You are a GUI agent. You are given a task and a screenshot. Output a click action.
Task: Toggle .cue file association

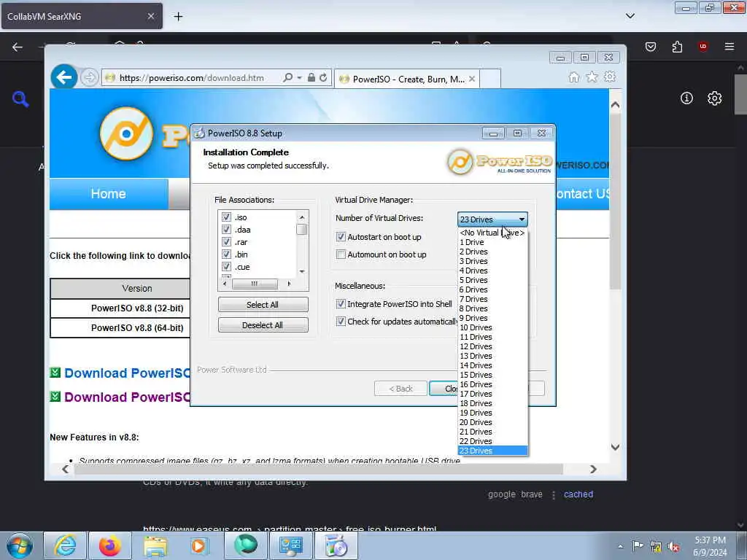(x=226, y=267)
